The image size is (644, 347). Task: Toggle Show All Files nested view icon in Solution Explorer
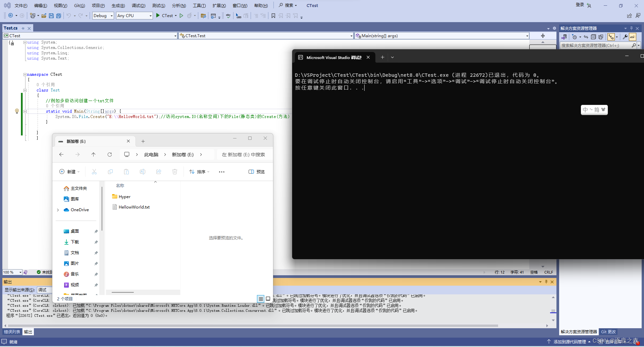pyautogui.click(x=611, y=37)
